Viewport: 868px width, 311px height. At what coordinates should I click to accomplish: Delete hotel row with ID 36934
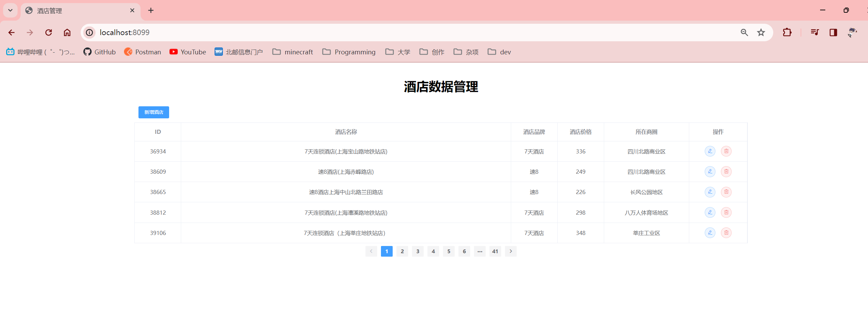click(726, 151)
